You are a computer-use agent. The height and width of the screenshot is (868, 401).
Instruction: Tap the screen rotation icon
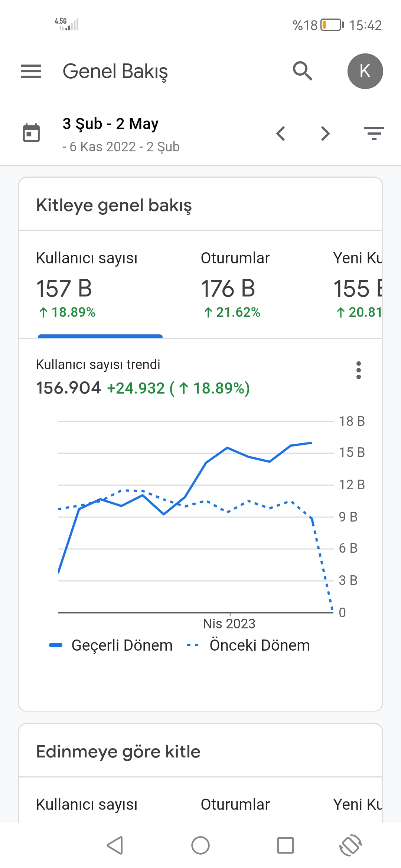[351, 845]
